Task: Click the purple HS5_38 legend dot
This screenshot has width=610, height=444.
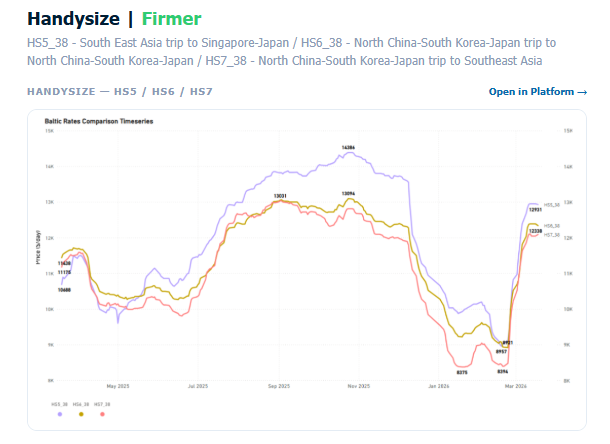Action: click(60, 414)
